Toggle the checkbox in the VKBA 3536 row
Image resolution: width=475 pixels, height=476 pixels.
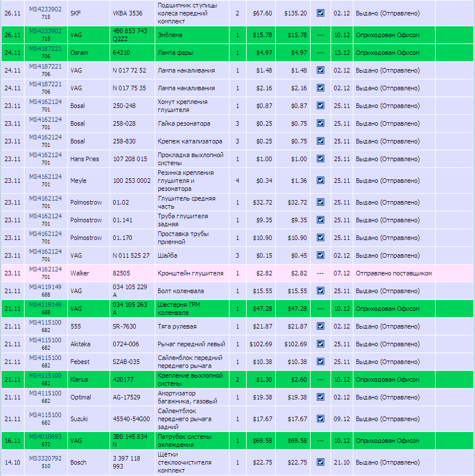pos(320,13)
